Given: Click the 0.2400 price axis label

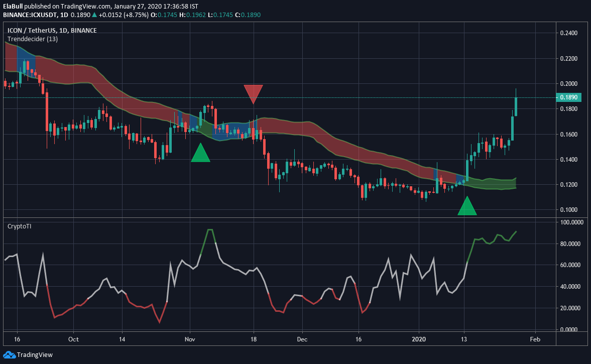Looking at the screenshot, I should [569, 33].
